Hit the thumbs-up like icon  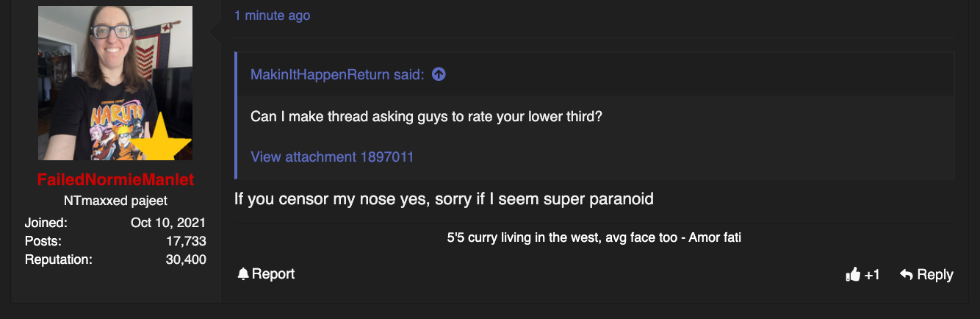853,274
